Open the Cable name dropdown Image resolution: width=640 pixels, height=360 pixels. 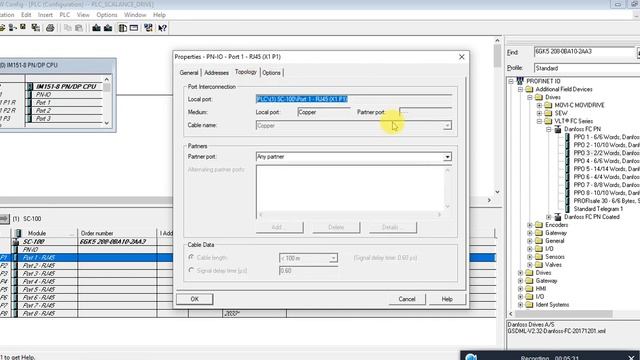[x=447, y=125]
